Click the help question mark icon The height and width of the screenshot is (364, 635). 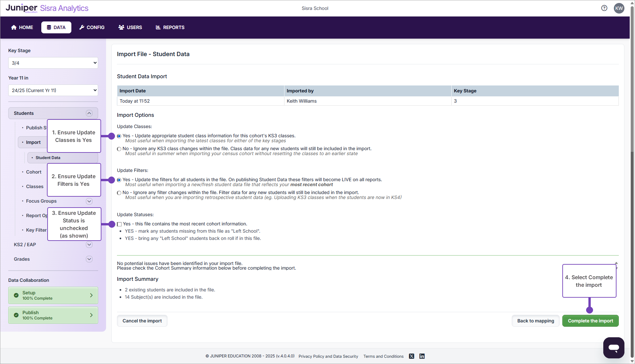click(604, 8)
